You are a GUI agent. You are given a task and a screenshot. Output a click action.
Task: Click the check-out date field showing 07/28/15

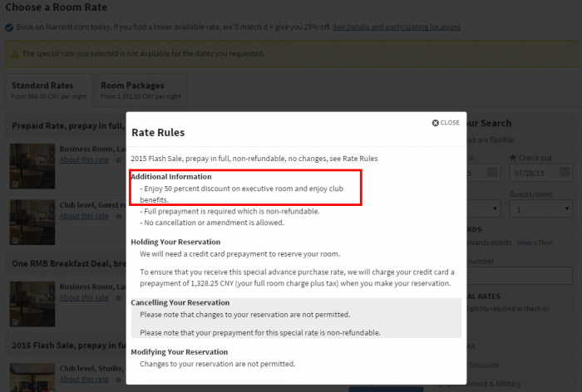tap(540, 173)
